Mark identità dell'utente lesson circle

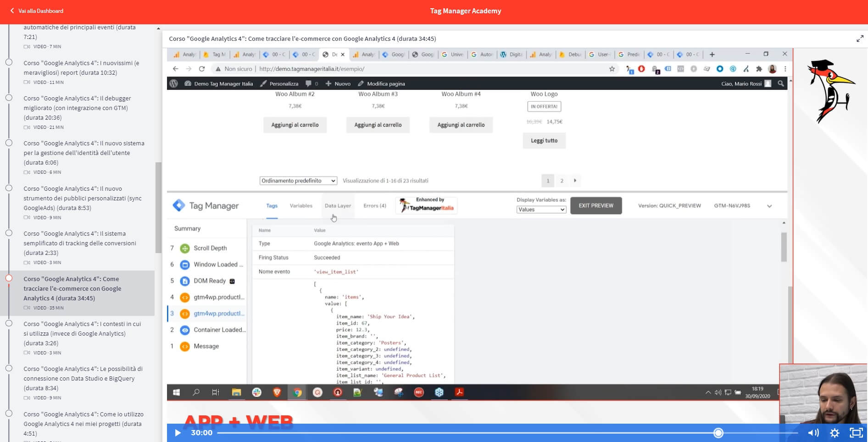click(9, 143)
